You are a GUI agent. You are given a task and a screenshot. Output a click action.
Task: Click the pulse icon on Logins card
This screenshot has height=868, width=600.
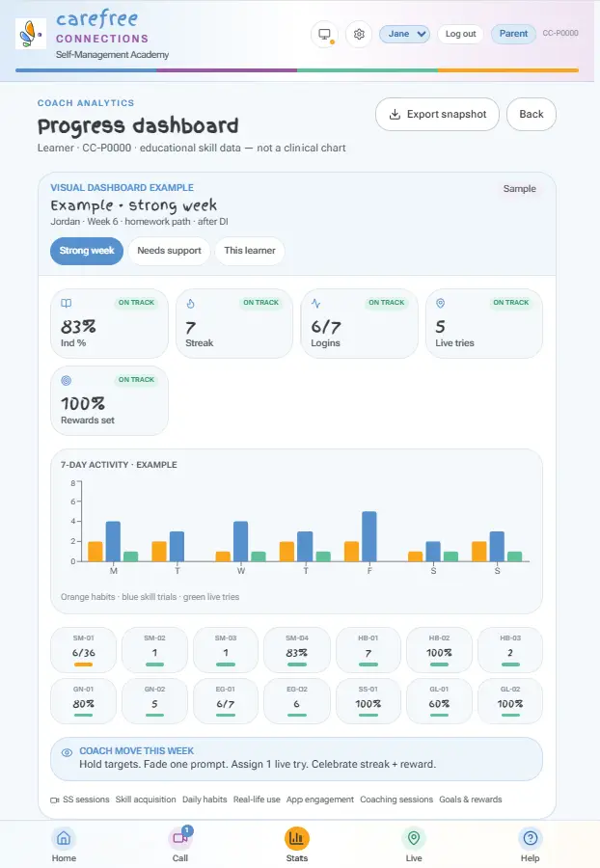coord(315,304)
